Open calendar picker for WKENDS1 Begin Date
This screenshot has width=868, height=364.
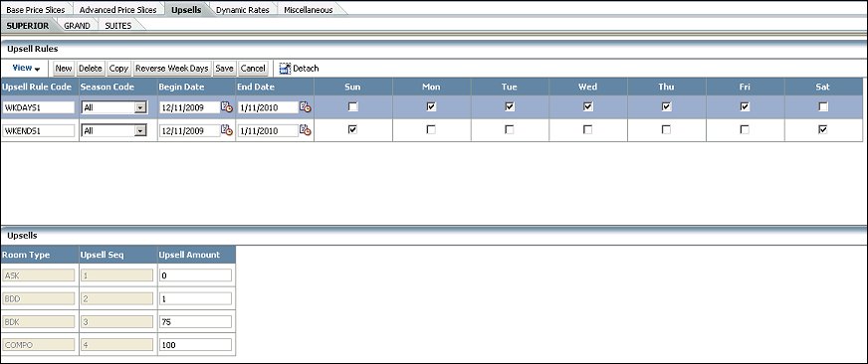[x=227, y=130]
